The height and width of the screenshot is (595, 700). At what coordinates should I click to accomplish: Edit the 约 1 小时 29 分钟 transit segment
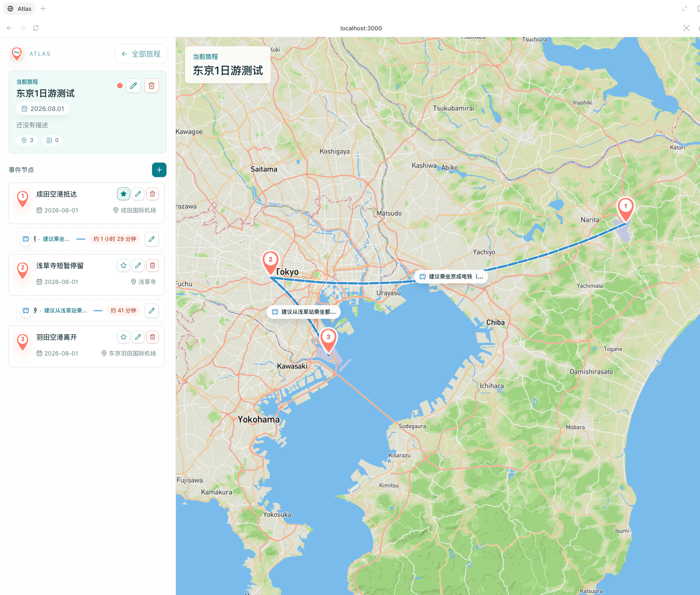[x=152, y=239]
